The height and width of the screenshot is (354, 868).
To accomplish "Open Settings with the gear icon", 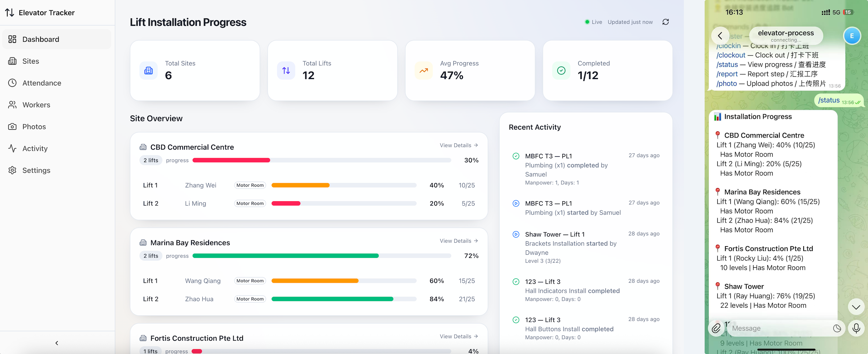I will (12, 170).
